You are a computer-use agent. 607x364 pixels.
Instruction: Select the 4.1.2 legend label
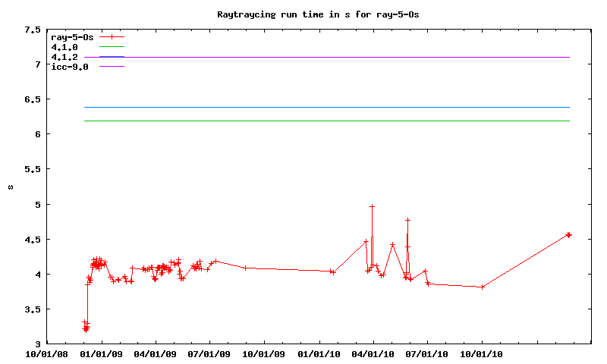point(64,57)
